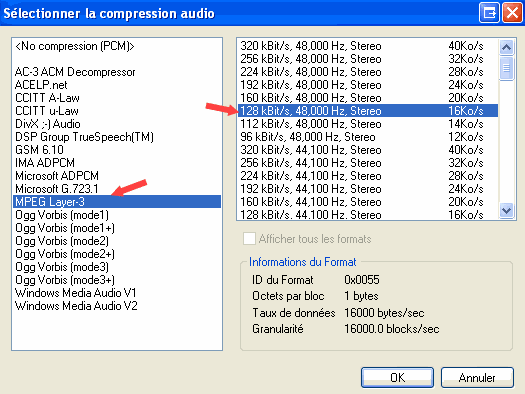
Task: Select Ogg Vorbis (mode1) codec
Action: click(117, 215)
